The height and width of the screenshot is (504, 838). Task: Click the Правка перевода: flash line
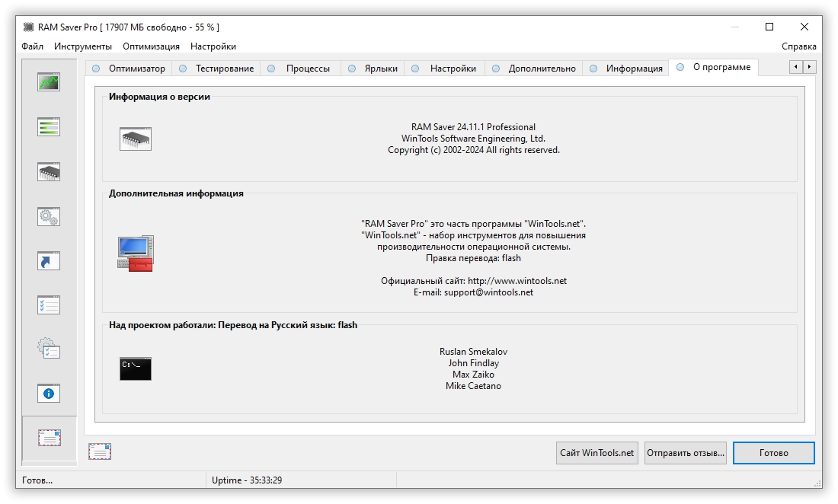(x=474, y=258)
